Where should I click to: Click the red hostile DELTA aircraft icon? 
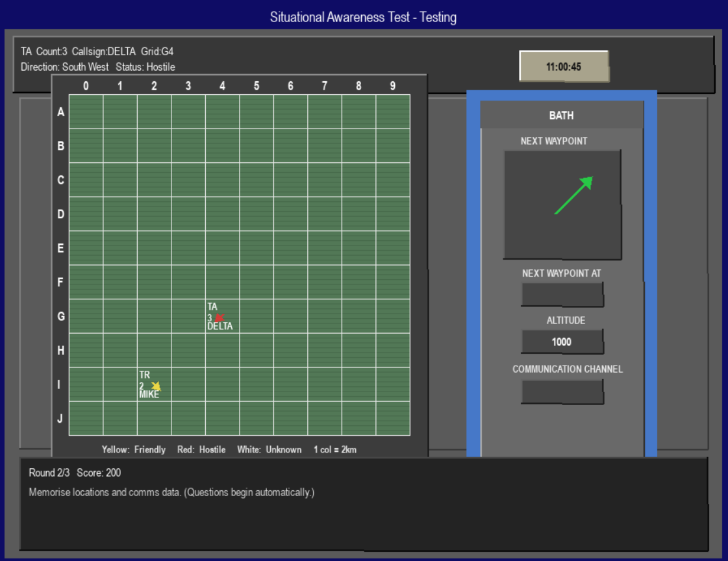[220, 318]
